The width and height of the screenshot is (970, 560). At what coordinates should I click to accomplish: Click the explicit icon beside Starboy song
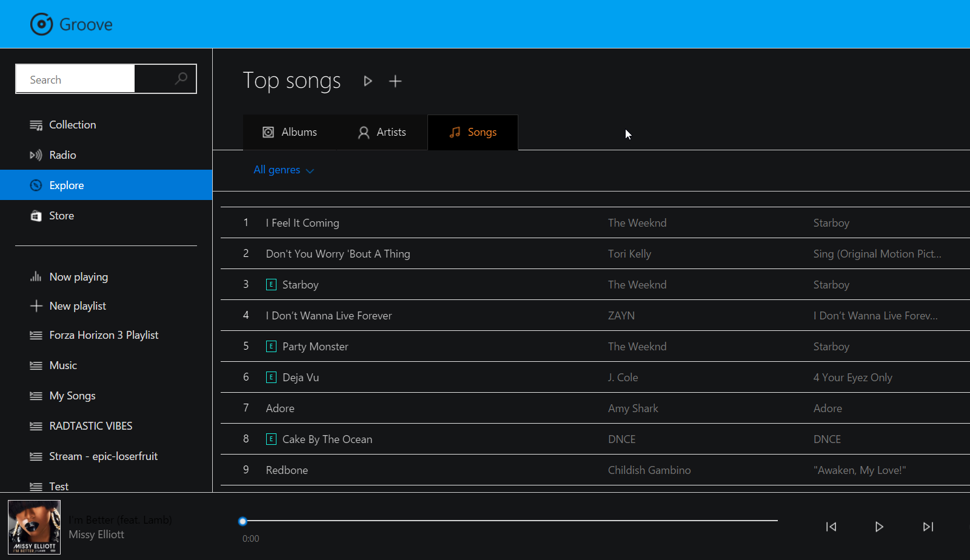click(272, 284)
